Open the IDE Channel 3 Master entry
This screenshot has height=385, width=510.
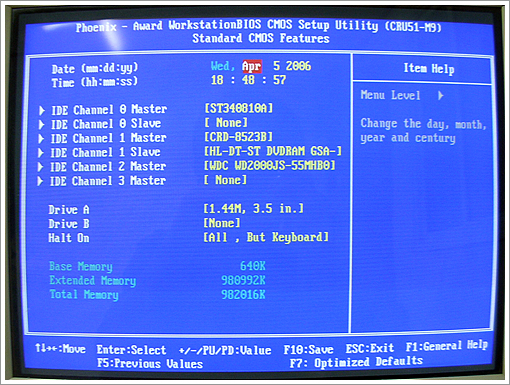pos(107,181)
